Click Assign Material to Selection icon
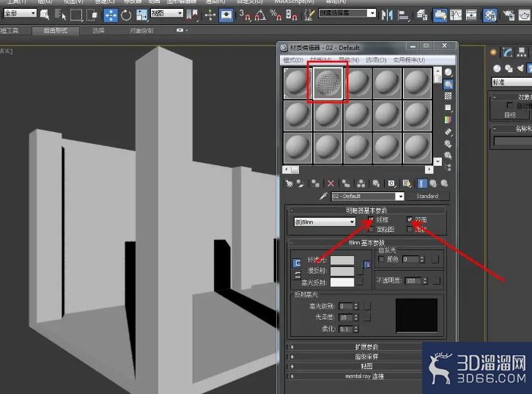 point(316,183)
